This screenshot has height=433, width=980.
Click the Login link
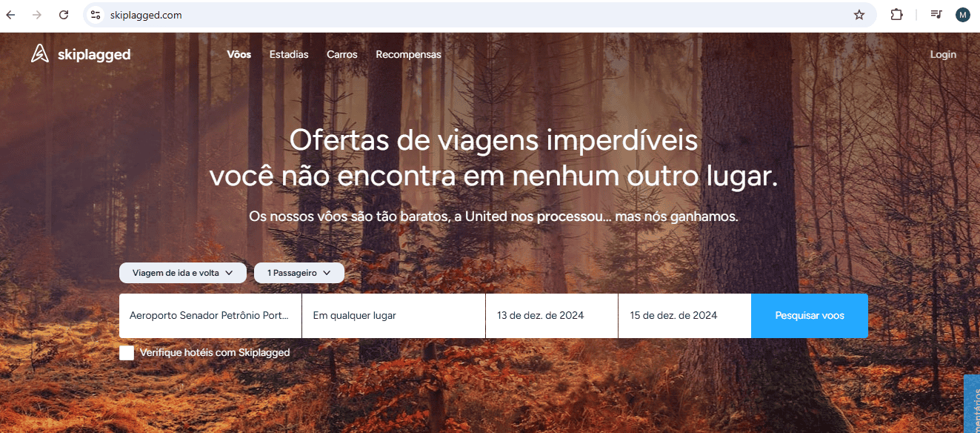point(943,54)
